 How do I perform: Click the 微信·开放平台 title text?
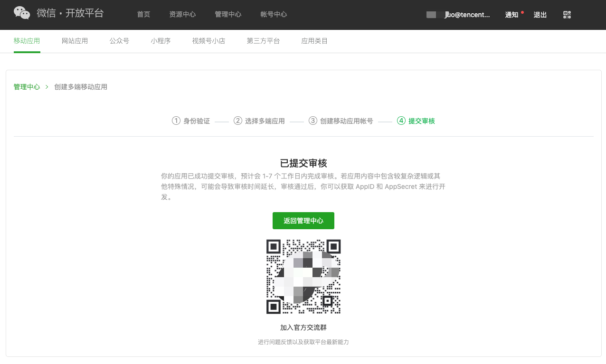point(70,13)
